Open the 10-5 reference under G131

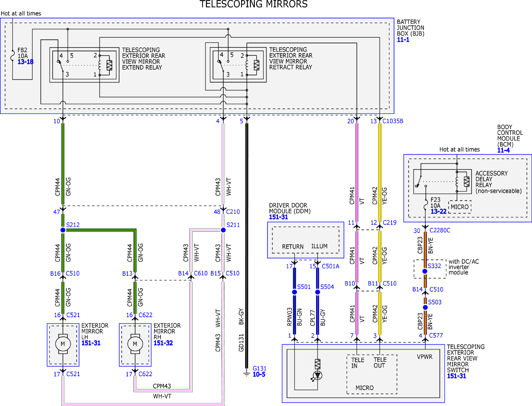coord(259,374)
